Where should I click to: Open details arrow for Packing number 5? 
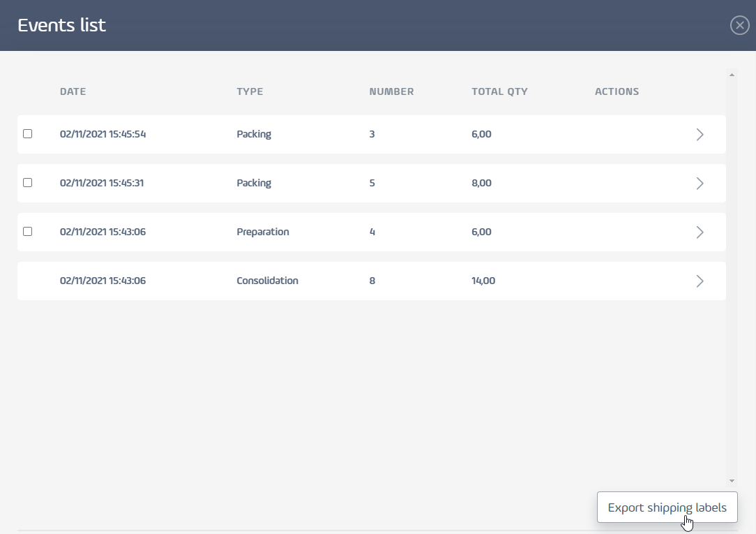coord(700,184)
